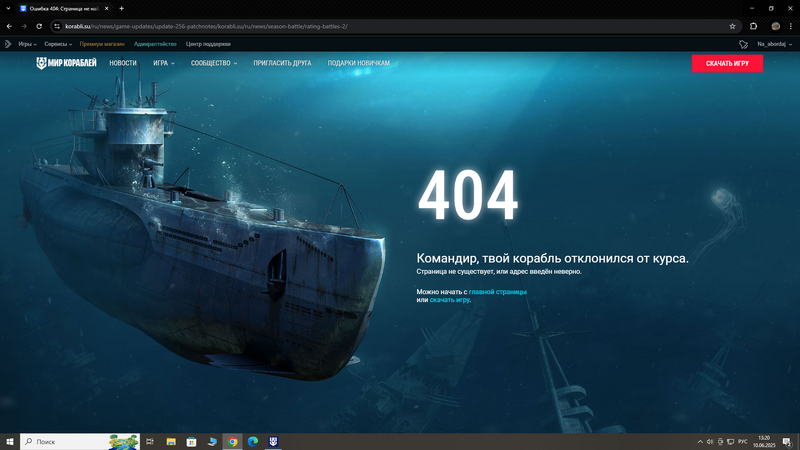Open the Windows notification center icon

click(x=787, y=442)
